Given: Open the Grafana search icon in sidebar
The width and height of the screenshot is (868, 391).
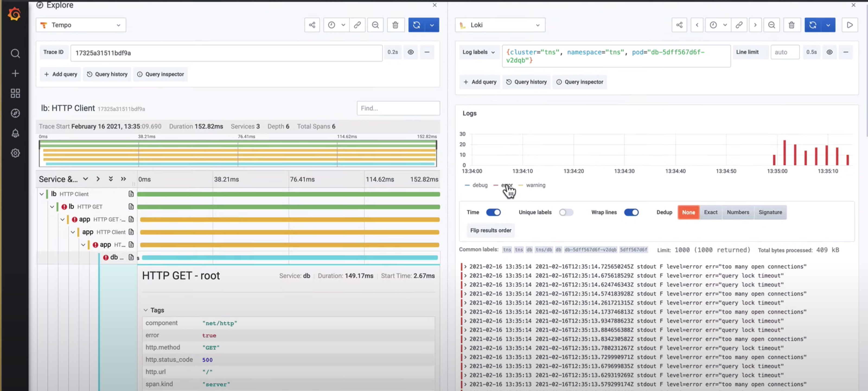Looking at the screenshot, I should [x=15, y=53].
